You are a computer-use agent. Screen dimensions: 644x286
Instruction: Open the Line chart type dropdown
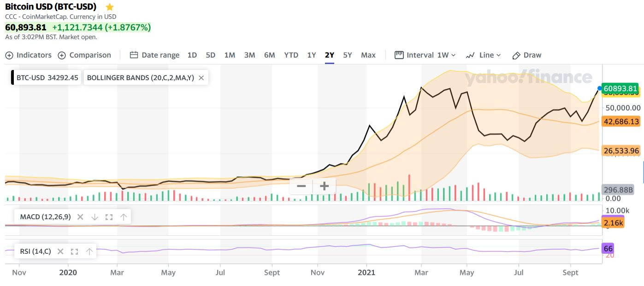pyautogui.click(x=483, y=55)
